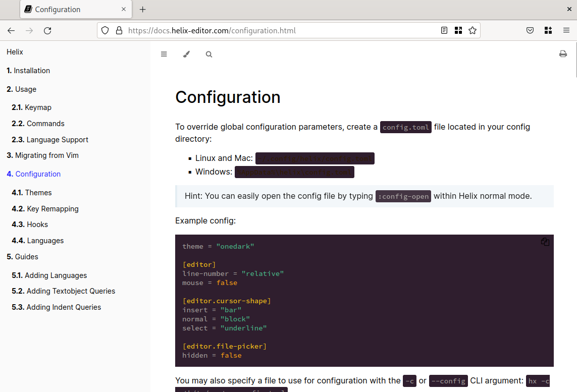The image size is (577, 392).
Task: Save page to Pocket
Action: coord(530,30)
